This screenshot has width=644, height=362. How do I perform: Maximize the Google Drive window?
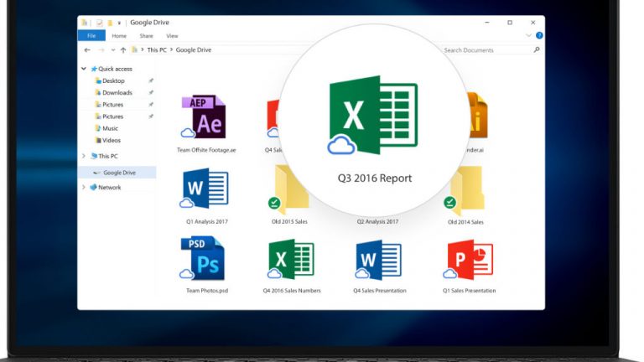pyautogui.click(x=510, y=23)
